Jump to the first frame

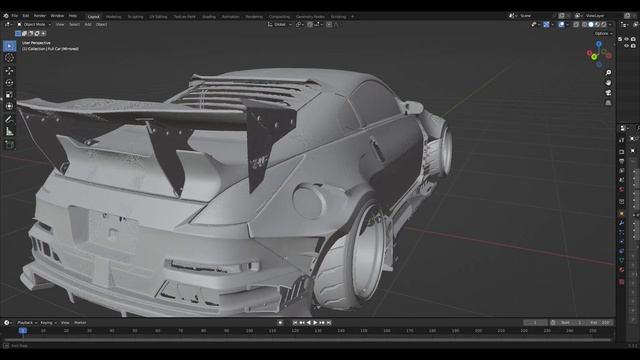(x=295, y=322)
